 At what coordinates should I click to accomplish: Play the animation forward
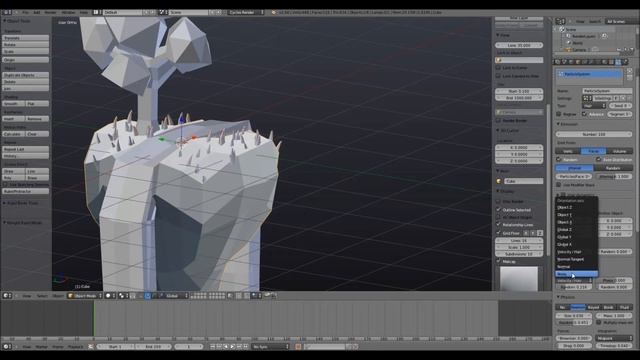[x=233, y=347]
